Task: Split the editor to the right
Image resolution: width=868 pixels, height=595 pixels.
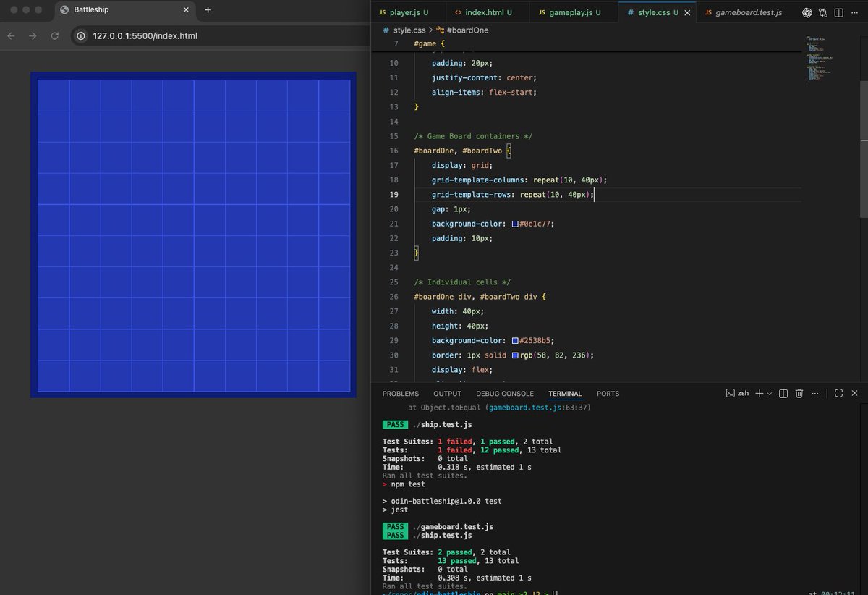Action: (839, 12)
